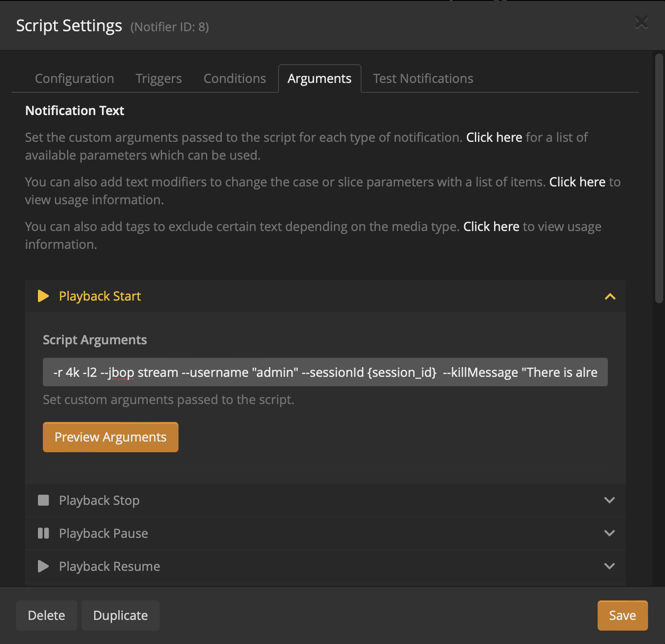Collapse the Playback Start section chevron
The image size is (665, 644).
pos(610,297)
